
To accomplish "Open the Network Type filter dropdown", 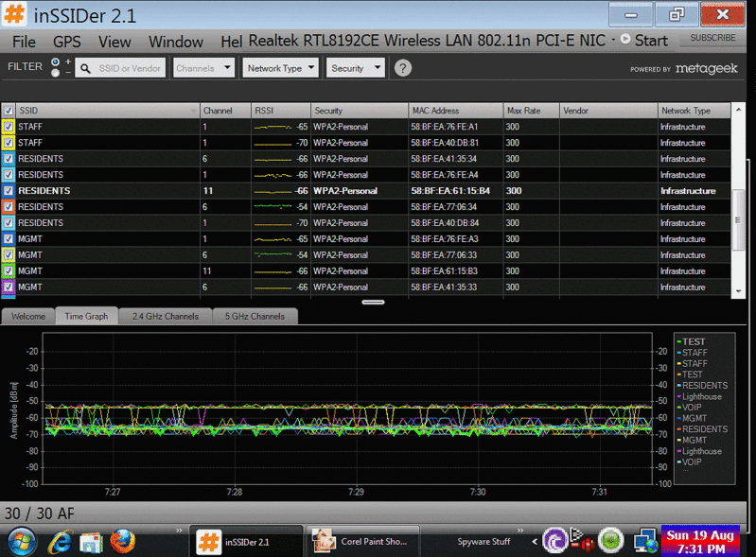I will pyautogui.click(x=281, y=68).
